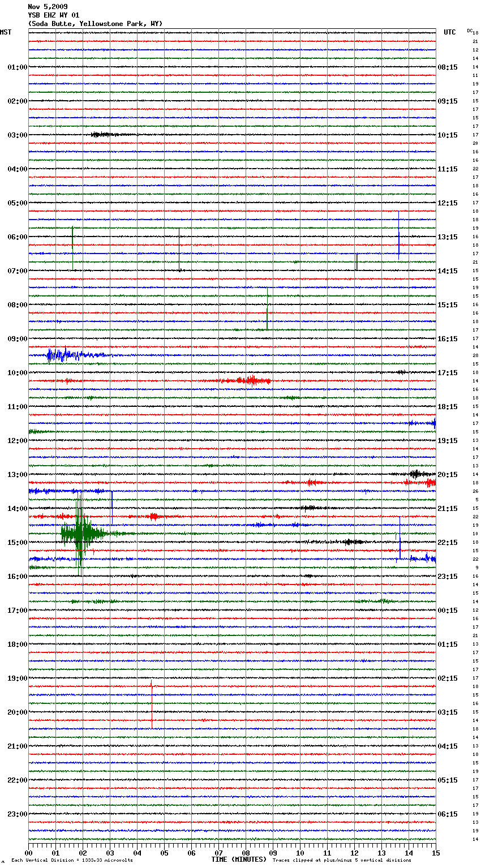Click the "MST" time zone header

point(6,32)
